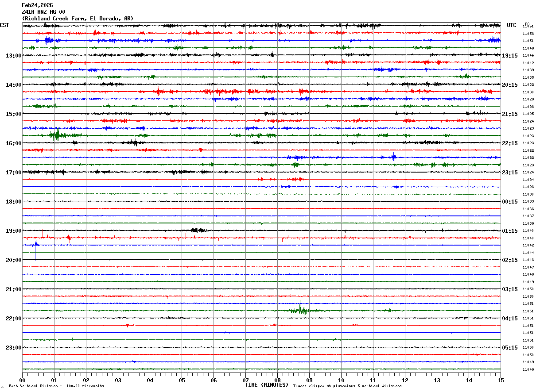
Task: Click the 01:15 UTC time label
Action: (x=510, y=231)
